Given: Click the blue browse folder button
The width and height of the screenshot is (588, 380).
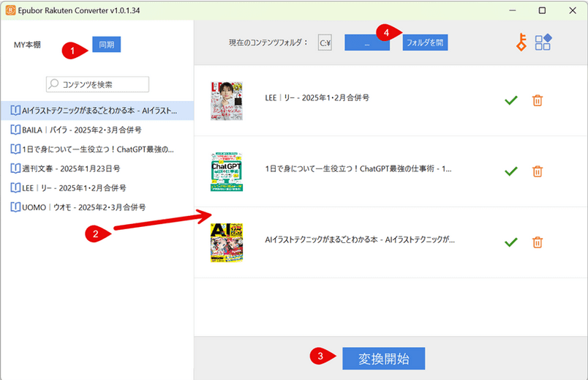Looking at the screenshot, I should coord(367,42).
